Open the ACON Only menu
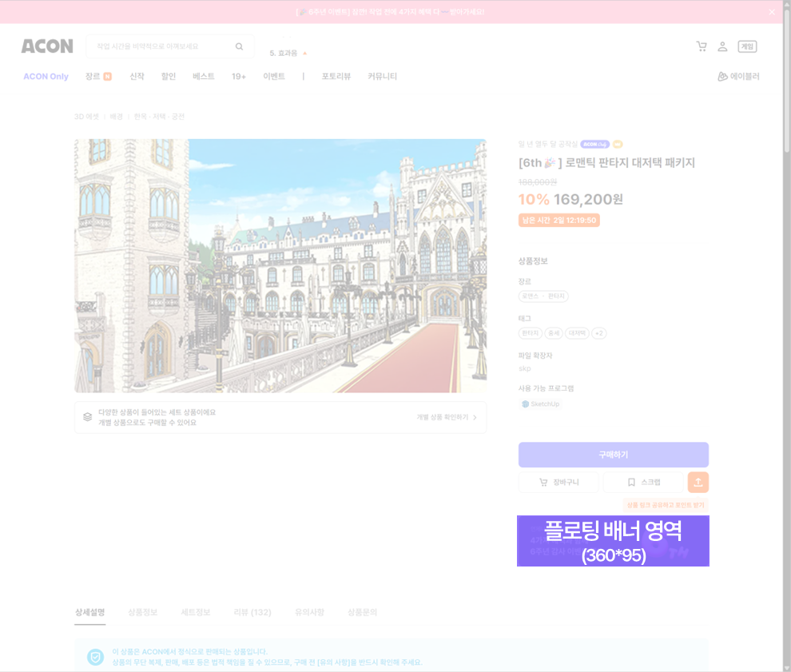 46,76
